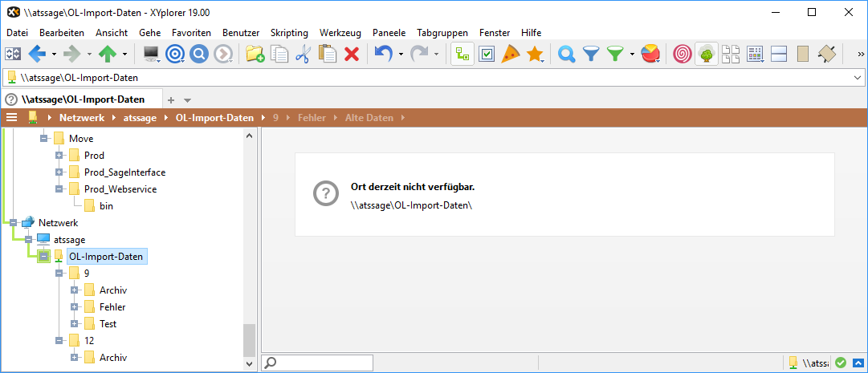Toggle the tree panel with green tree icon
The width and height of the screenshot is (868, 373).
coord(707,54)
